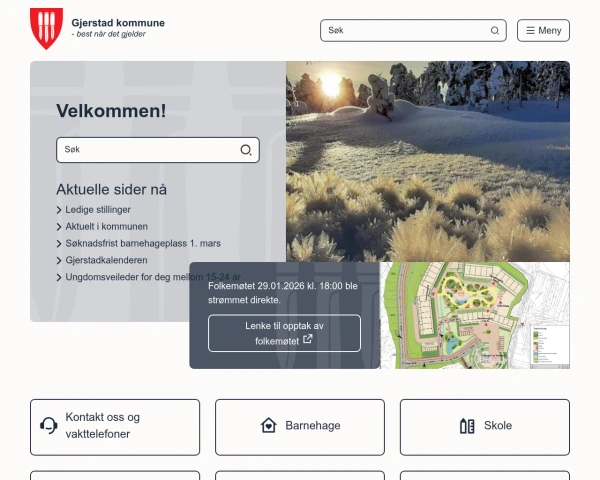The height and width of the screenshot is (480, 600).
Task: Open Søknadsfrist barnehageplass 1. mars link
Action: point(143,243)
